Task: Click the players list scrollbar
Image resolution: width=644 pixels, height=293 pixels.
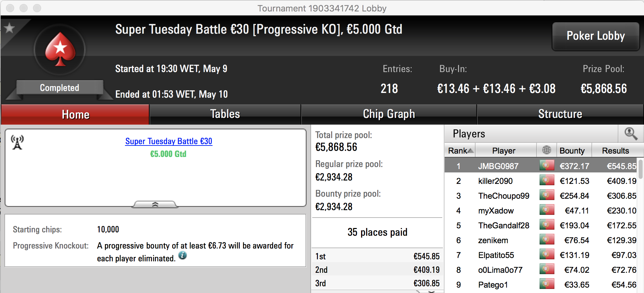Action: (641, 169)
